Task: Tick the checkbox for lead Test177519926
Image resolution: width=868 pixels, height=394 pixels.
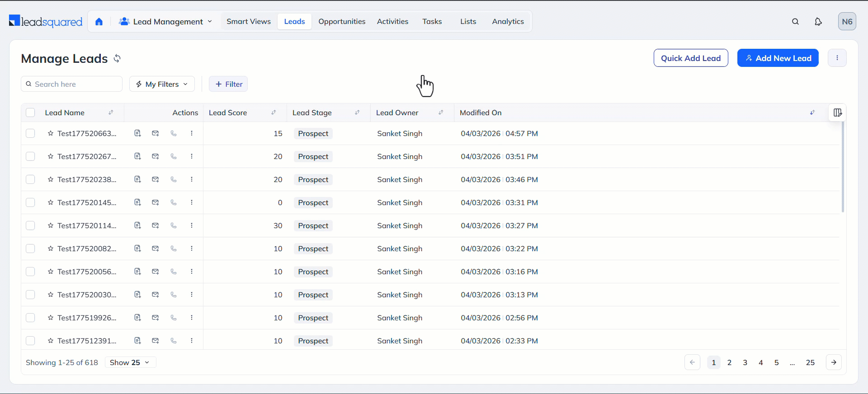Action: 30,318
